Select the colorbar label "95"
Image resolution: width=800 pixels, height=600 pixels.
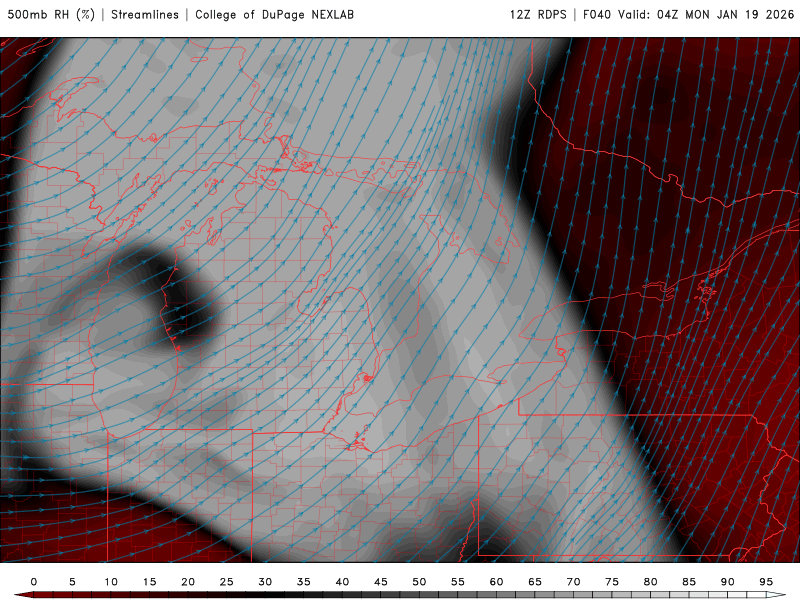[766, 582]
